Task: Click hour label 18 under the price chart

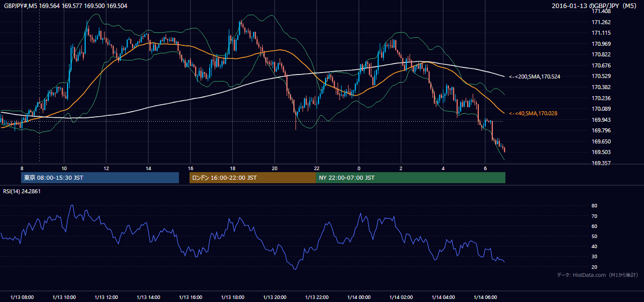Action: (232, 168)
